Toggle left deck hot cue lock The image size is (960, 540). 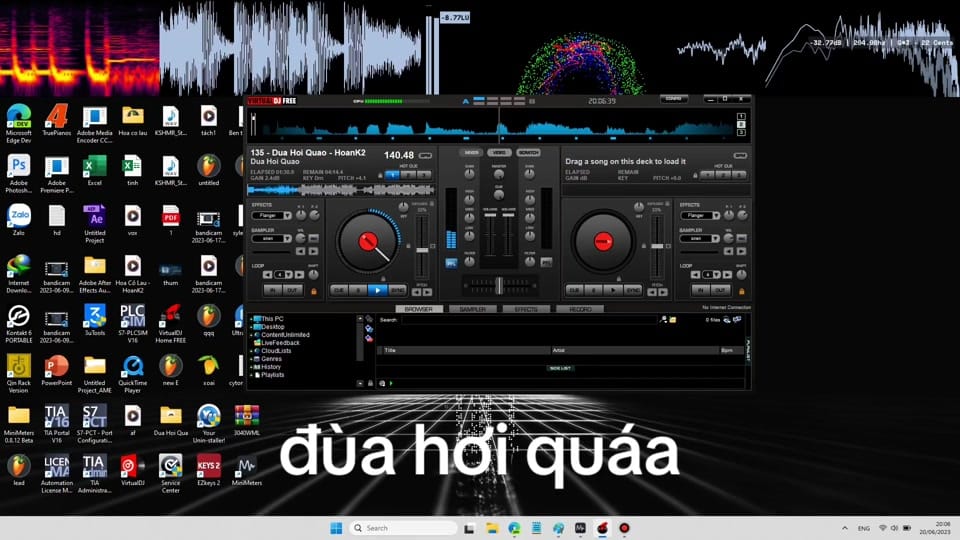(x=380, y=175)
